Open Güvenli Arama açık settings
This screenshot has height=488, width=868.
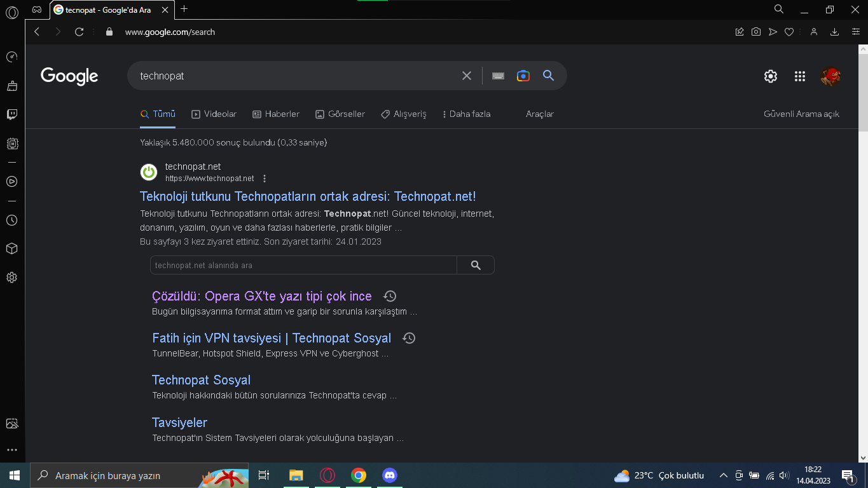pyautogui.click(x=801, y=114)
